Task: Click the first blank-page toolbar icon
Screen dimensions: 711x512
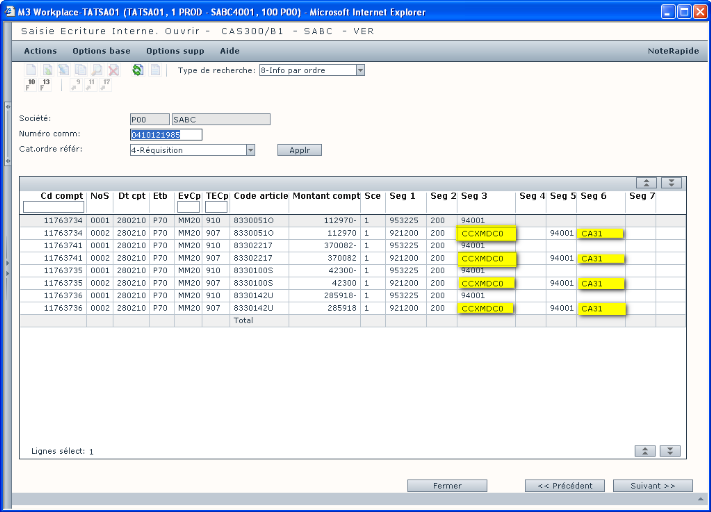Action: tap(29, 70)
